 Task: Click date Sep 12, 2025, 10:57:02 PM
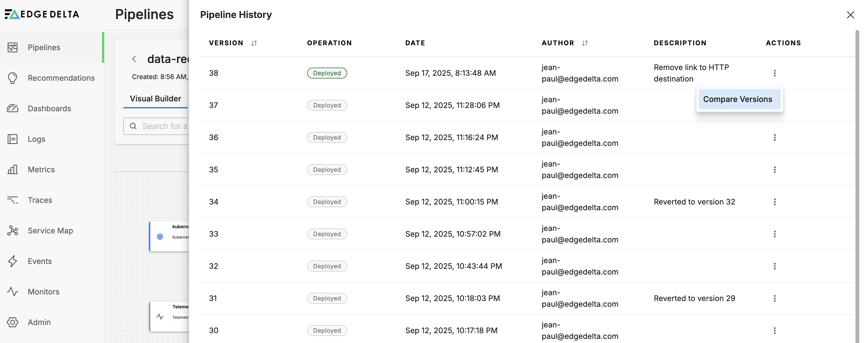[x=453, y=234]
